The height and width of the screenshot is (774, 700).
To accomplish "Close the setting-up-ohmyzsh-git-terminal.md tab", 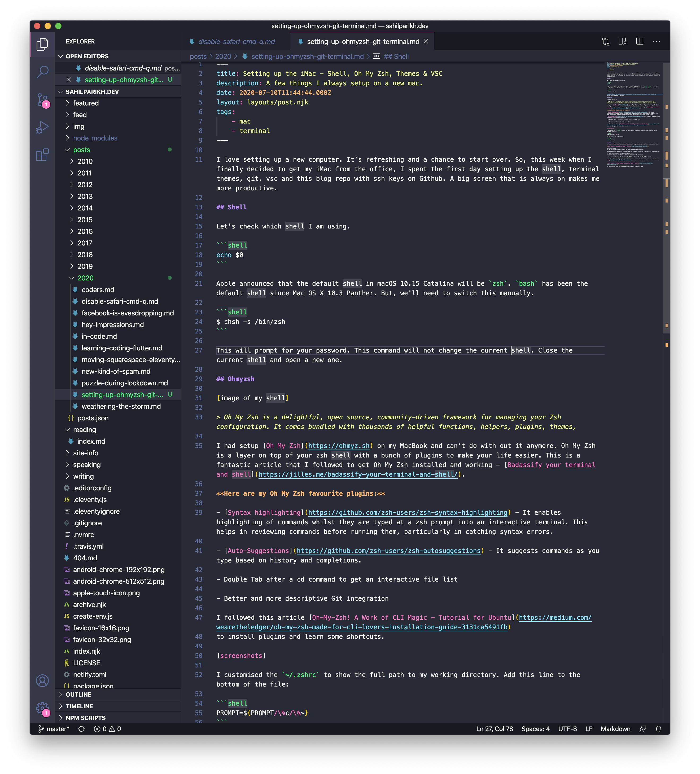I will (426, 41).
